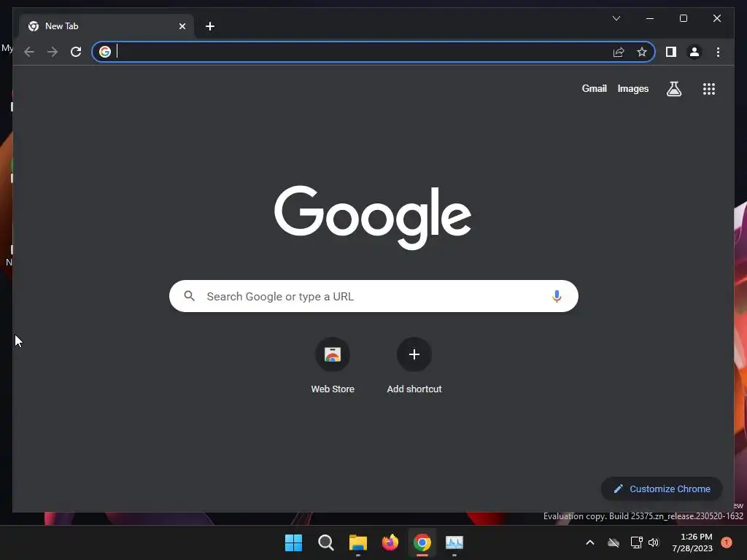Expand the tab search dropdown arrow

click(x=616, y=18)
